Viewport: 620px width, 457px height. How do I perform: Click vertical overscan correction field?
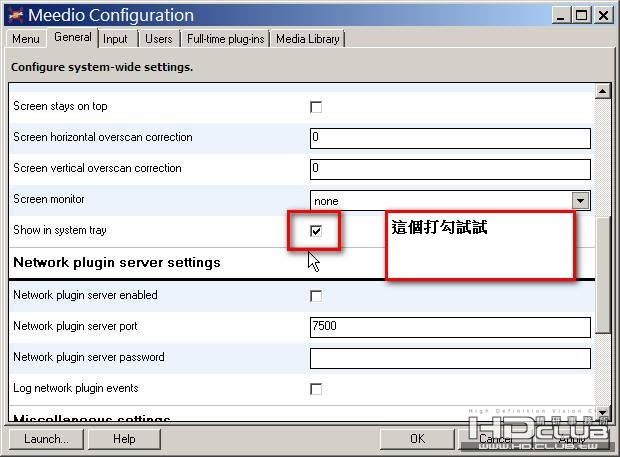pyautogui.click(x=450, y=169)
